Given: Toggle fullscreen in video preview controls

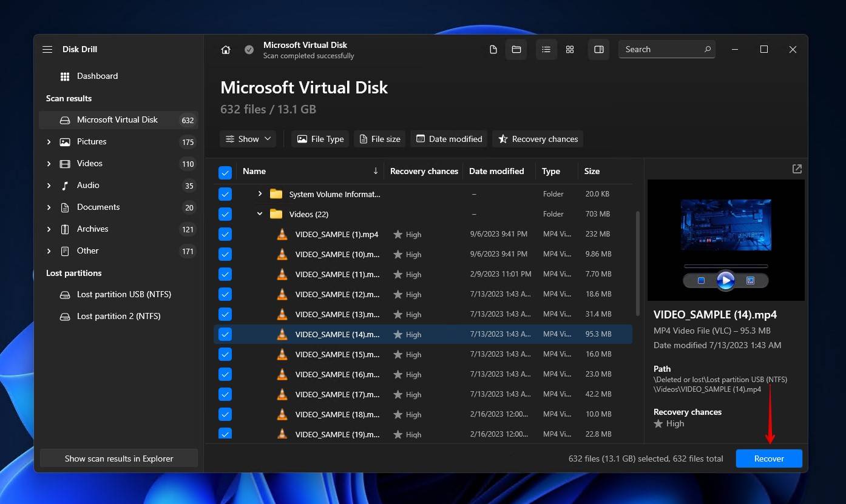Looking at the screenshot, I should coord(750,280).
